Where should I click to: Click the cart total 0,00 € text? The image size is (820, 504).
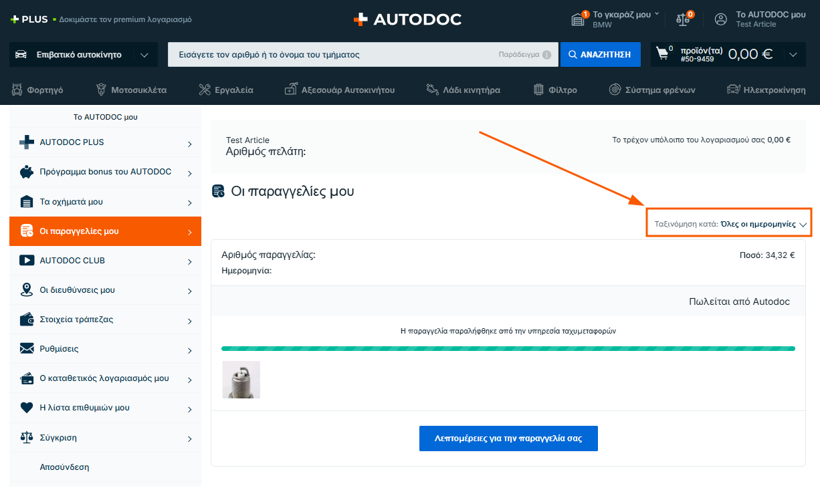[750, 54]
